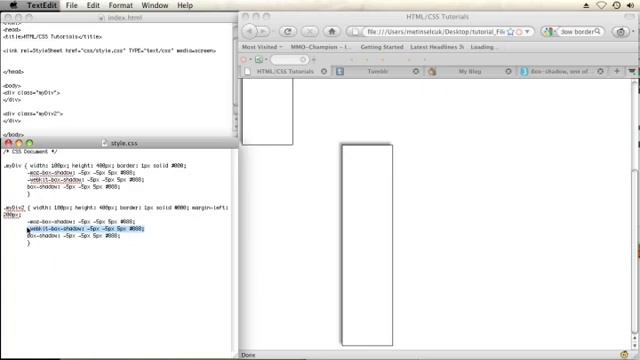The width and height of the screenshot is (640, 360).
Task: Switch to the HTML/CSS Tutorials tab
Action: (x=285, y=71)
